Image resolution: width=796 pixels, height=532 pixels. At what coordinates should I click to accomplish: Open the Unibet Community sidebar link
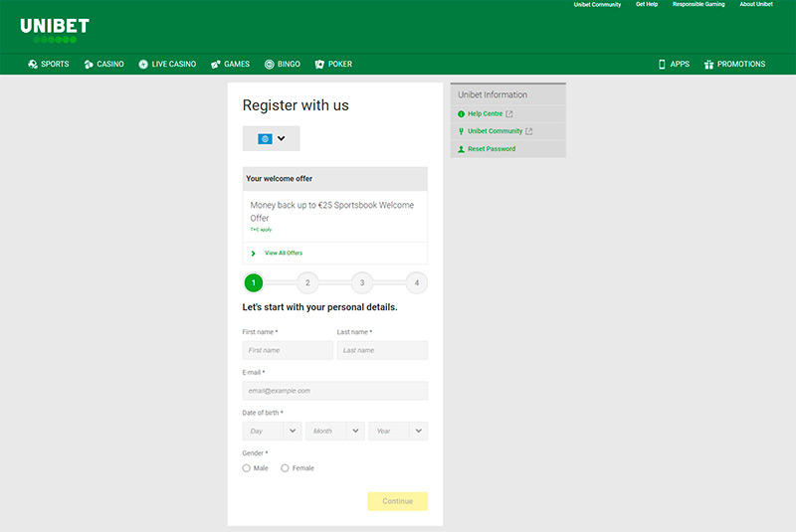coord(495,131)
